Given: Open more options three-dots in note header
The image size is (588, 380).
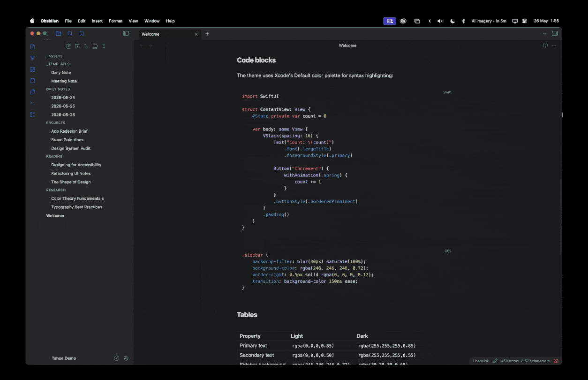Looking at the screenshot, I should 554,46.
